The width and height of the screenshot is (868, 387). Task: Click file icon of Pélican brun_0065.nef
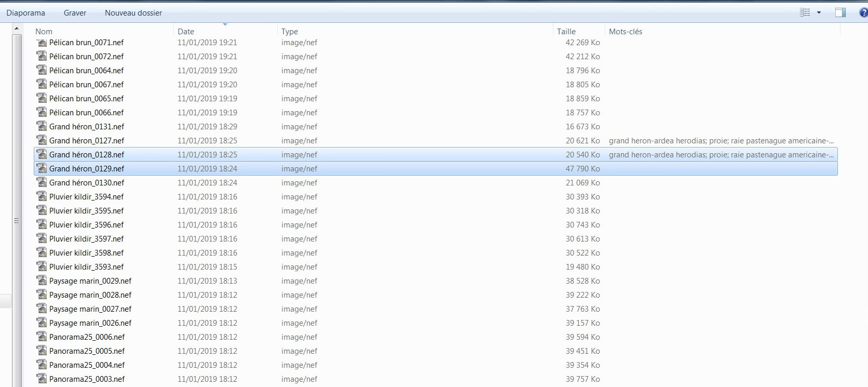tap(42, 98)
